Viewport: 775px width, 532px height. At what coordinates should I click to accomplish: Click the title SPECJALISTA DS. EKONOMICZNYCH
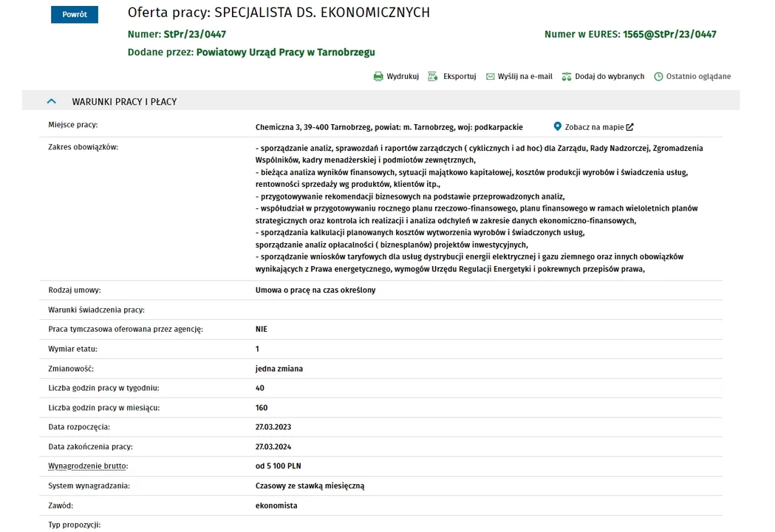(322, 13)
